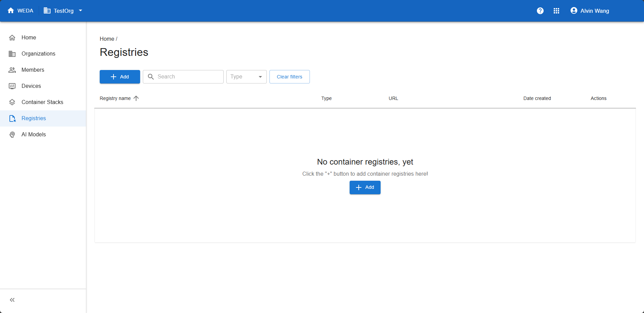Click the Actions column header
The image size is (644, 313).
(599, 98)
